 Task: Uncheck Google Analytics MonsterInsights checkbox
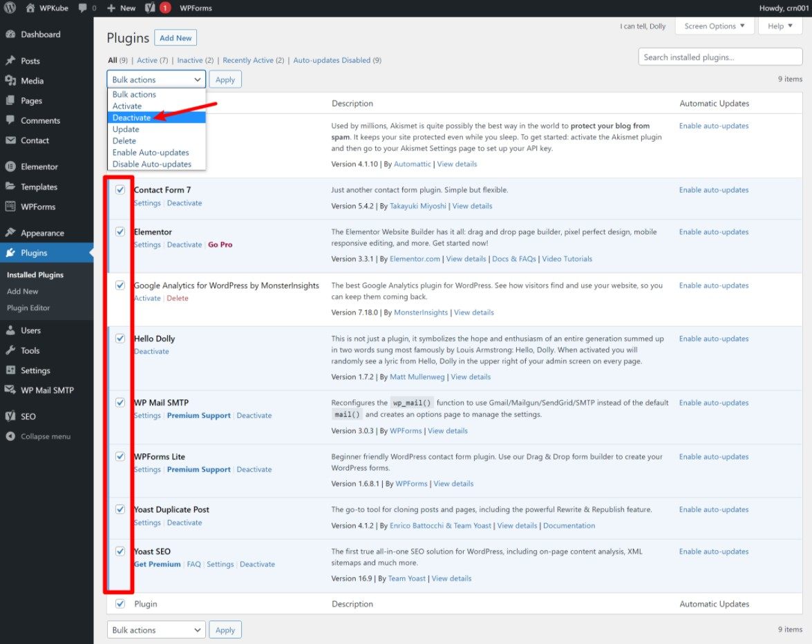tap(120, 285)
